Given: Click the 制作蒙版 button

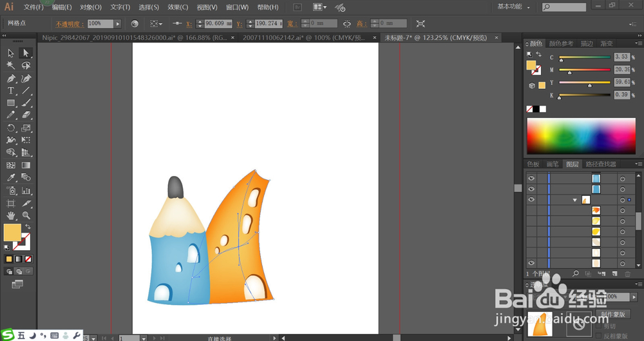Looking at the screenshot, I should [613, 314].
